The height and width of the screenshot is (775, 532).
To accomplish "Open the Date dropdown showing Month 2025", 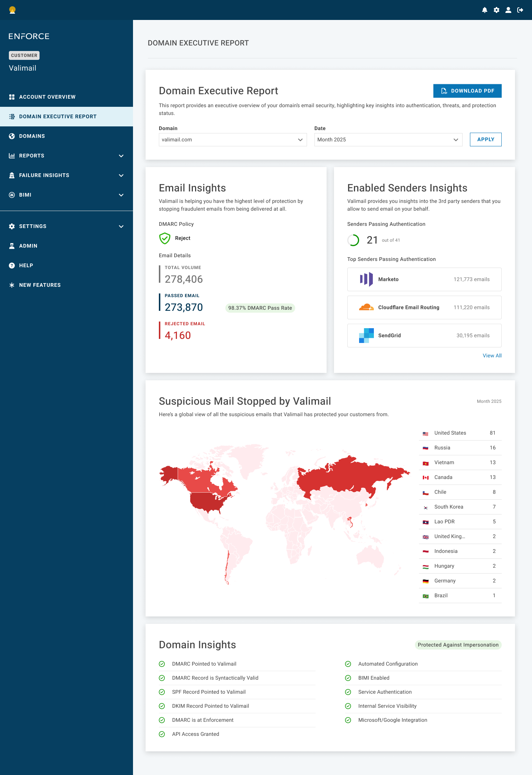I will click(x=388, y=140).
